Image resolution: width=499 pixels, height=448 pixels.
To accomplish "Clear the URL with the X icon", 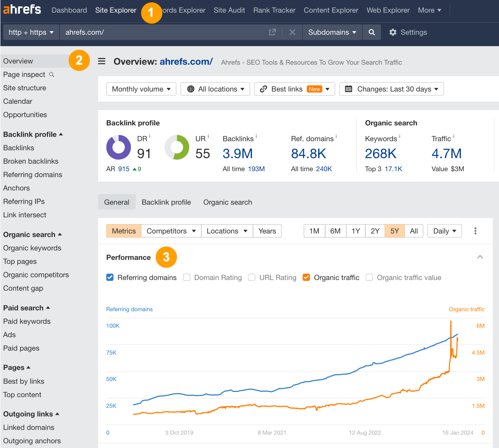I will click(292, 32).
